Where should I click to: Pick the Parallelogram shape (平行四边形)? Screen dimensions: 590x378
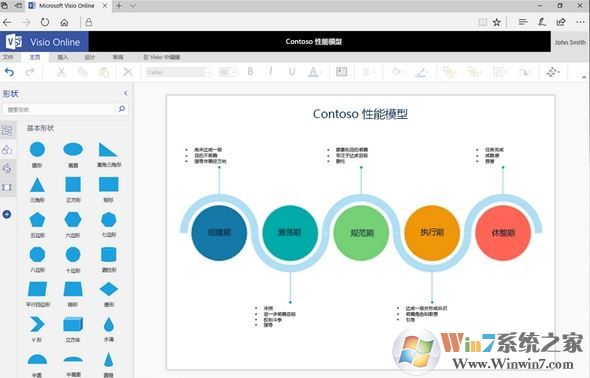click(37, 289)
